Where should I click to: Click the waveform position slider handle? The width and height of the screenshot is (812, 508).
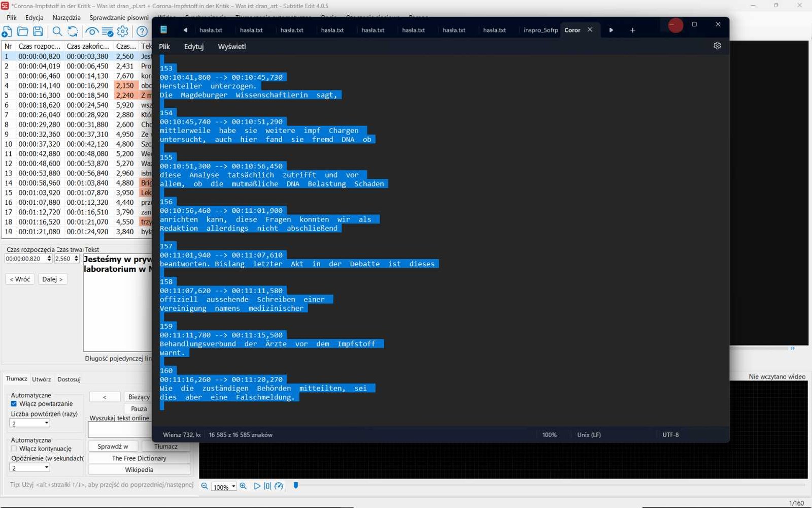point(296,486)
